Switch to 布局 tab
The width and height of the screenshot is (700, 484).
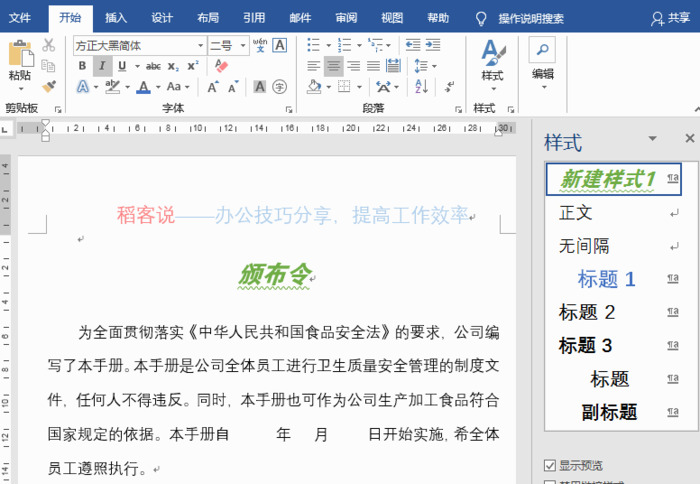point(208,18)
